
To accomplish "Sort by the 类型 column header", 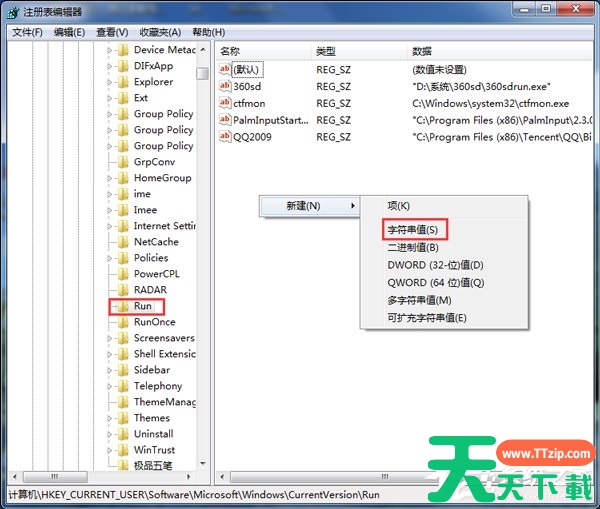I will (359, 51).
